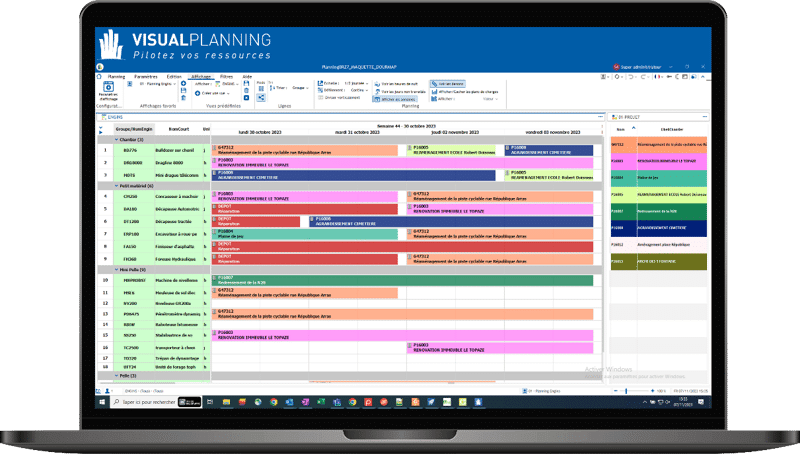
Task: Select BD776 Bulldozer's G47312 task bar
Action: [x=305, y=150]
